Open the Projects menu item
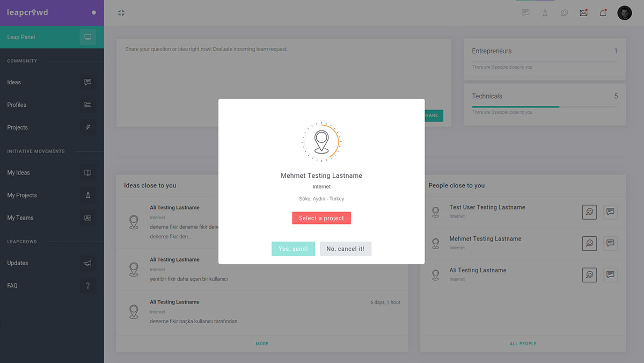Image resolution: width=644 pixels, height=363 pixels. [52, 127]
